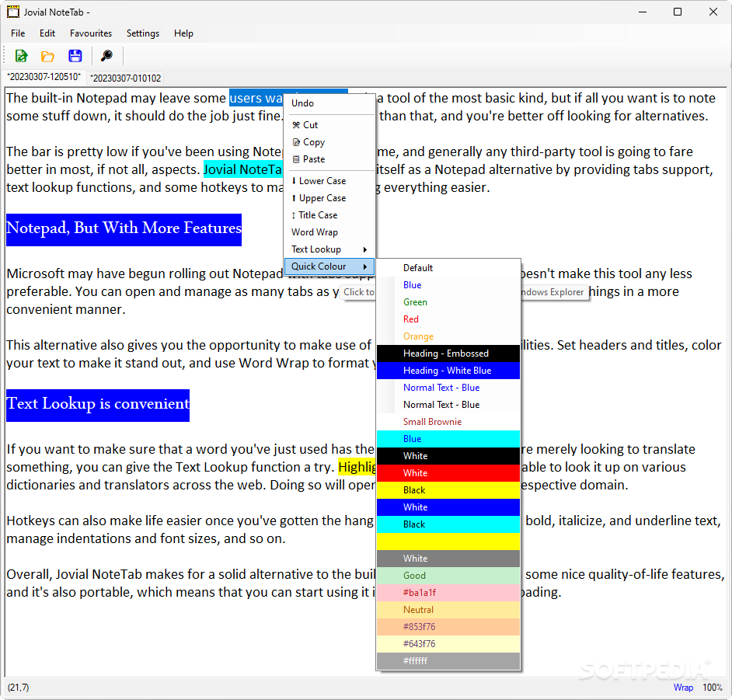
Task: Click the new note toolbar icon
Action: 21,56
